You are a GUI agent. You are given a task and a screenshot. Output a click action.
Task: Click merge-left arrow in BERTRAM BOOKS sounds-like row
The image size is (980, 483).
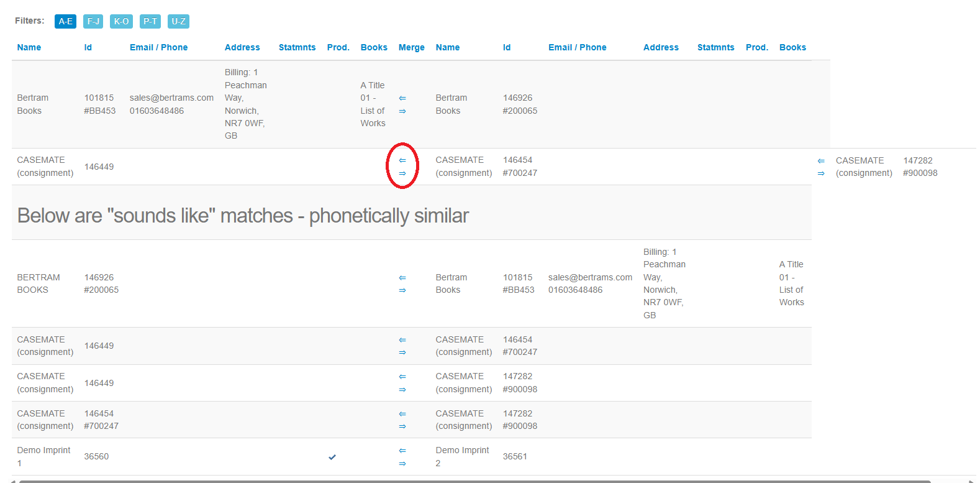point(402,278)
